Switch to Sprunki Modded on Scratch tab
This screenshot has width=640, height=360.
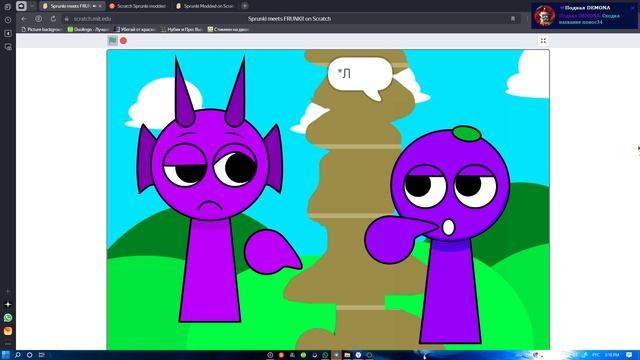[x=205, y=6]
